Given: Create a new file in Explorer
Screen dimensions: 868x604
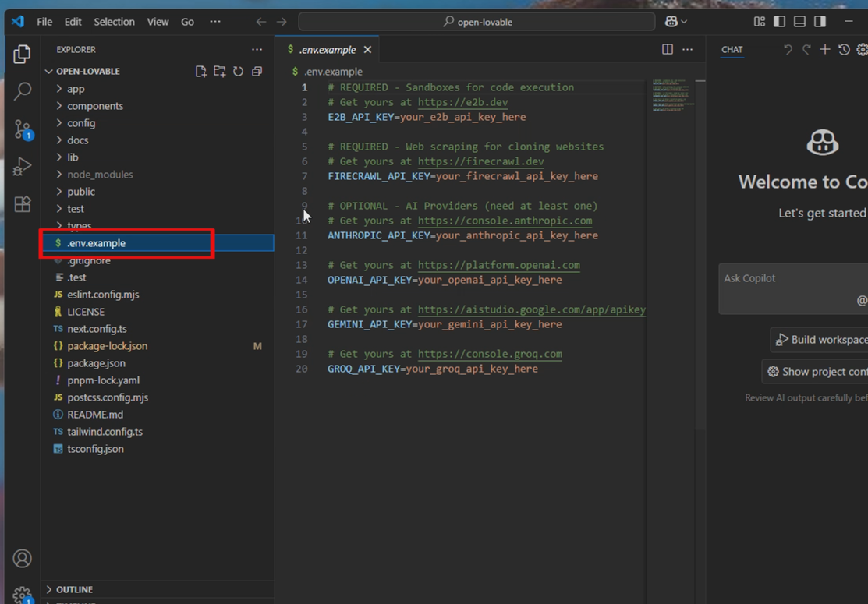Looking at the screenshot, I should pyautogui.click(x=200, y=70).
